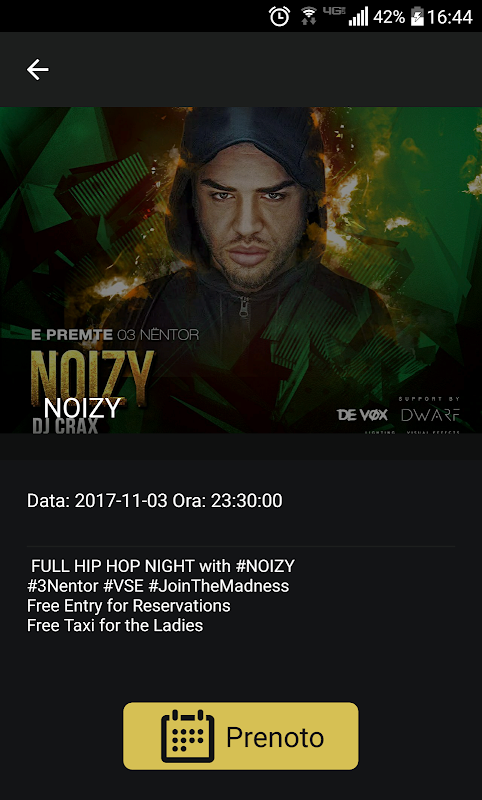Tap the #3Nentor #VSE #JoinTheMadness hashtags

(x=158, y=586)
